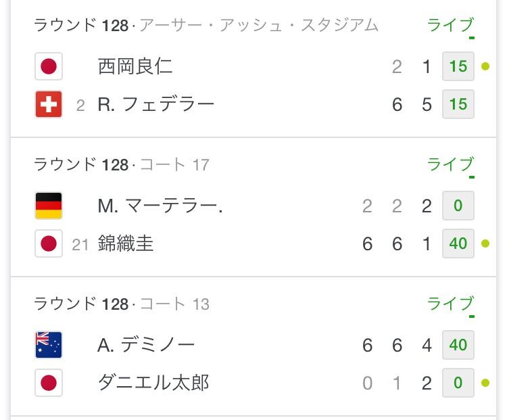Click the serving dot next to ダニエル太郎
507x420 pixels.
click(x=485, y=383)
